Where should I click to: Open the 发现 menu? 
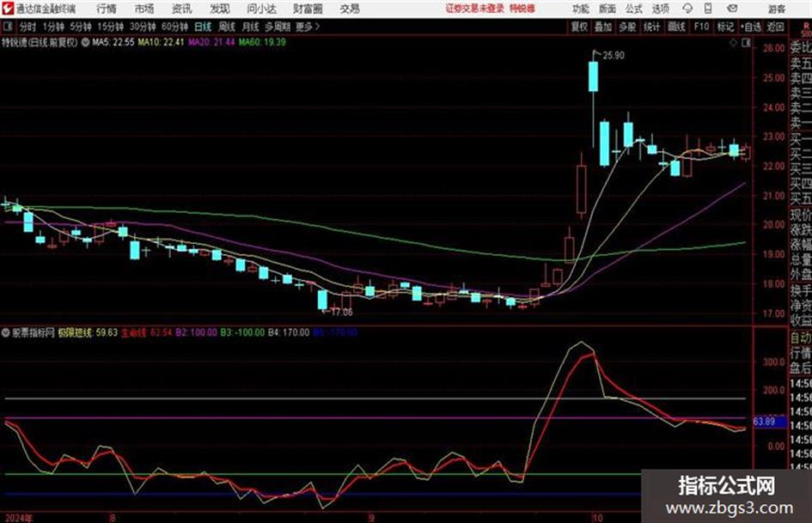(220, 9)
